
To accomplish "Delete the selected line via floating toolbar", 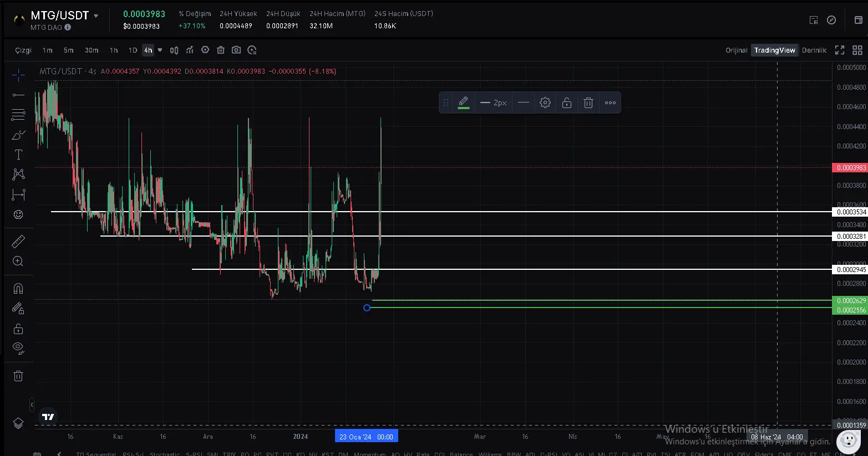I will (x=588, y=103).
